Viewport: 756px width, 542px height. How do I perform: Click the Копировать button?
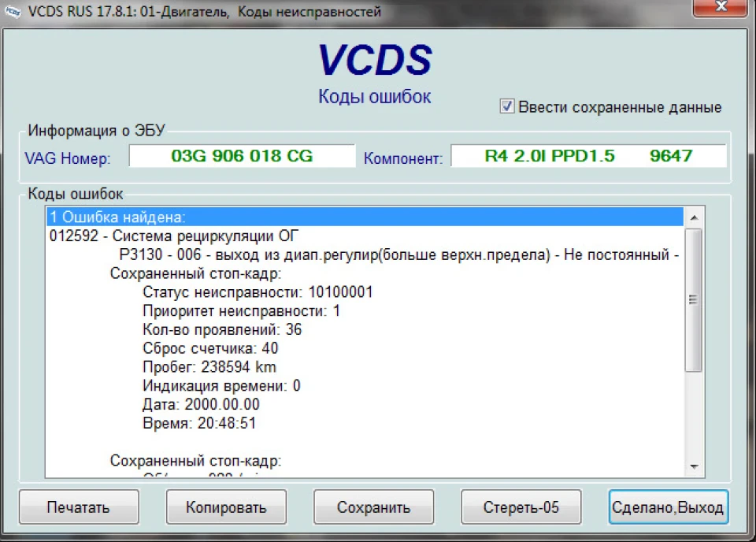point(226,507)
